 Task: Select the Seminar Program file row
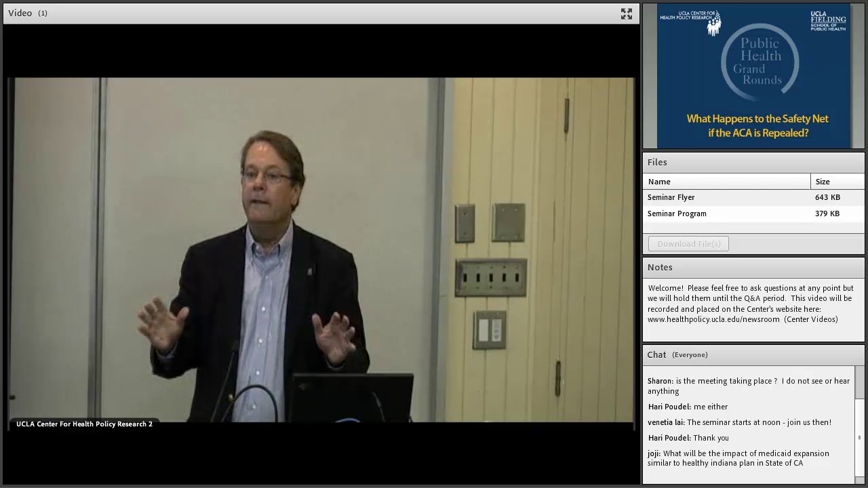click(x=753, y=213)
